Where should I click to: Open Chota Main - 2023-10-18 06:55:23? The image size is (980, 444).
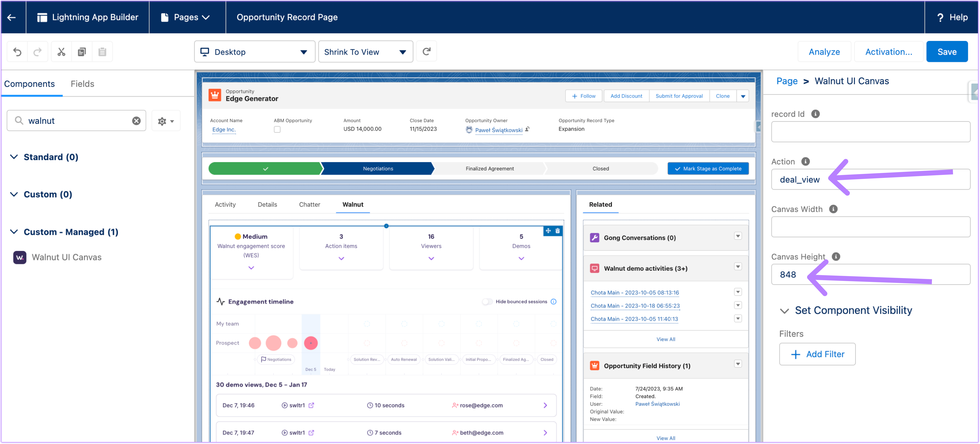[635, 306]
